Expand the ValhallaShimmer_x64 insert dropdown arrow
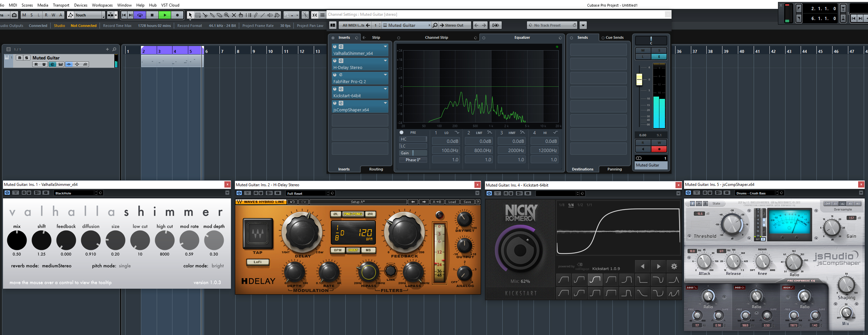The height and width of the screenshot is (335, 868). (385, 46)
